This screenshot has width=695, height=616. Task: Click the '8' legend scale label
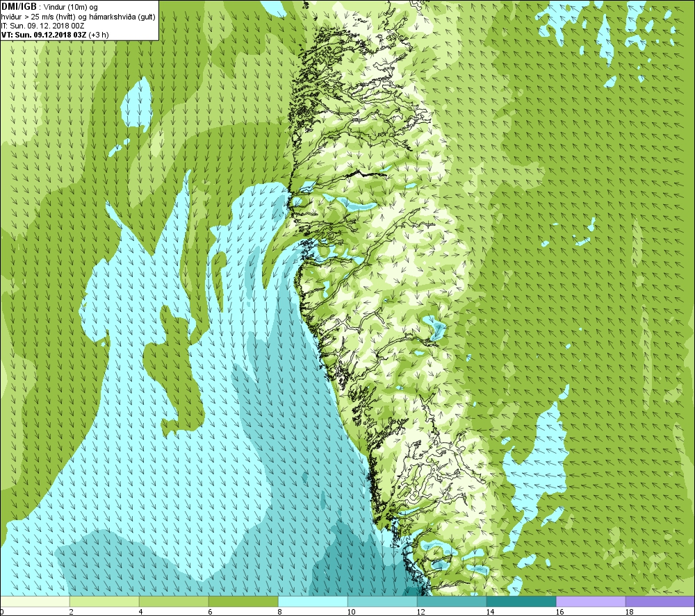(279, 612)
